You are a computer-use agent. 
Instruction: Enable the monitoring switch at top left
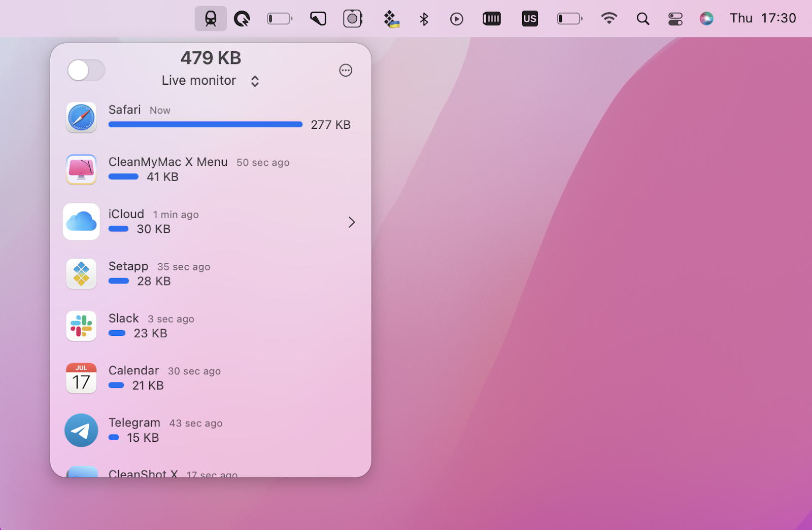[86, 70]
